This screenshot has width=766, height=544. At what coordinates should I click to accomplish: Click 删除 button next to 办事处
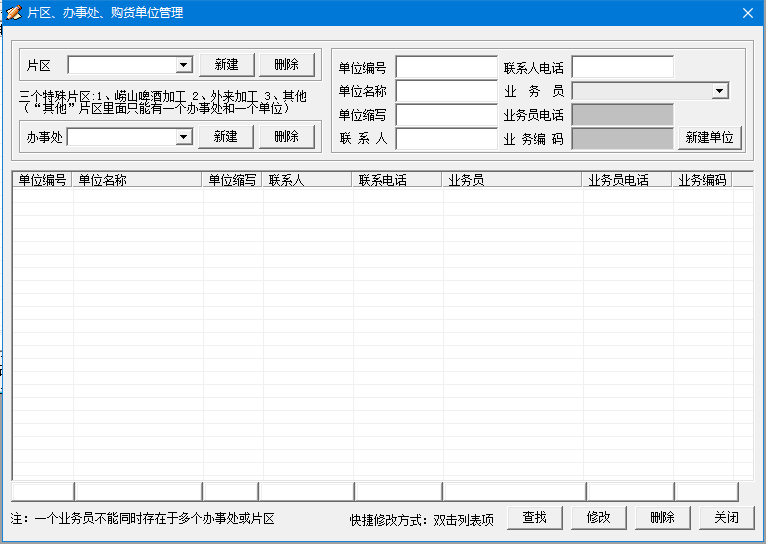287,137
